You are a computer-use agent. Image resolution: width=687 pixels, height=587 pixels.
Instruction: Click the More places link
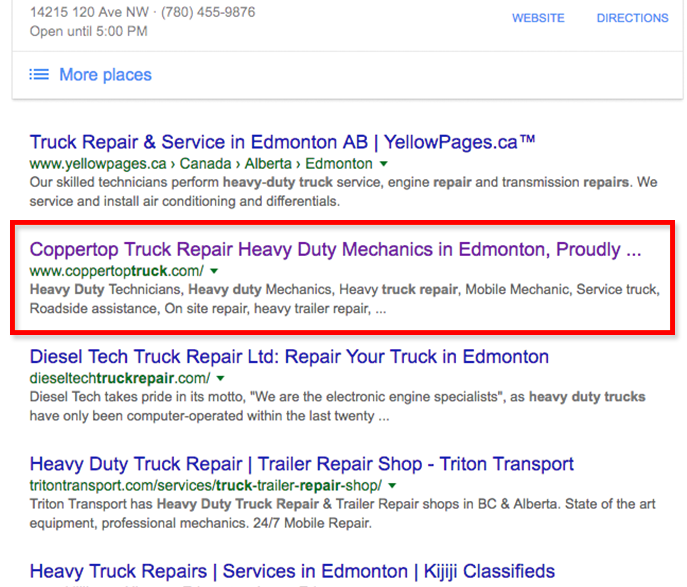tap(105, 75)
